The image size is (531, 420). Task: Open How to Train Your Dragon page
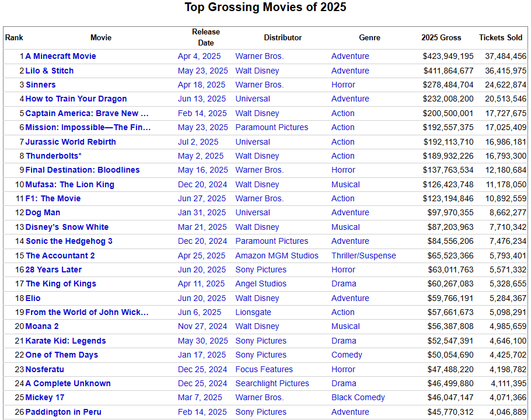[x=76, y=99]
